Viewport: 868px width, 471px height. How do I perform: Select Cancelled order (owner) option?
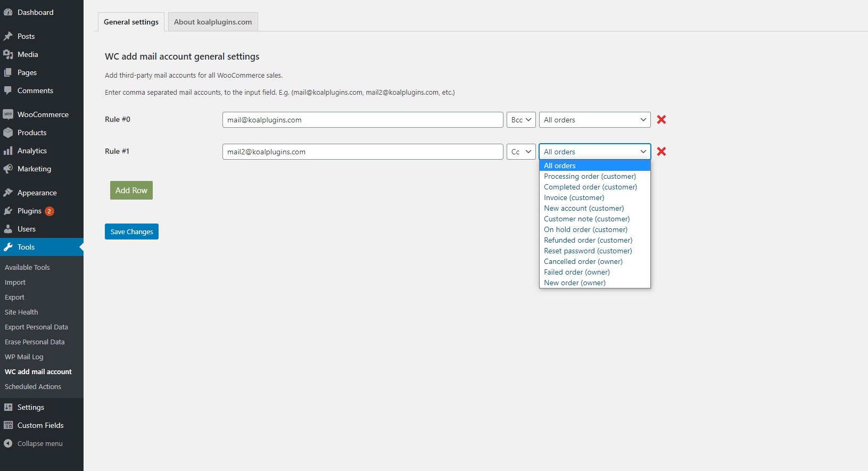click(x=595, y=261)
